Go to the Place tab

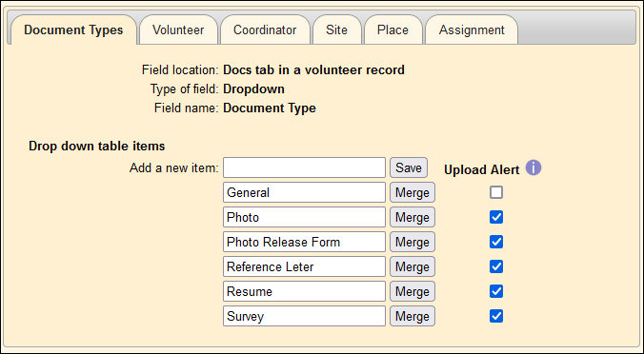(x=393, y=29)
